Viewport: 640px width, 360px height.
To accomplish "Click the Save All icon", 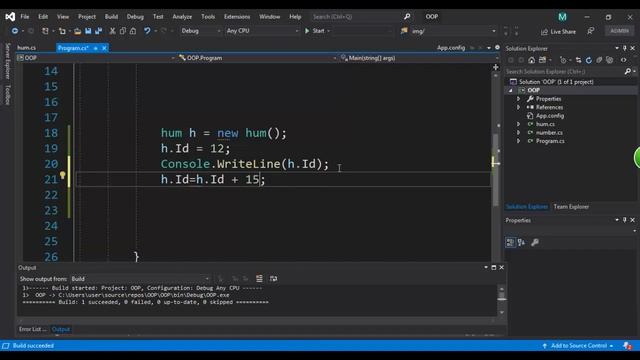I will [98, 31].
